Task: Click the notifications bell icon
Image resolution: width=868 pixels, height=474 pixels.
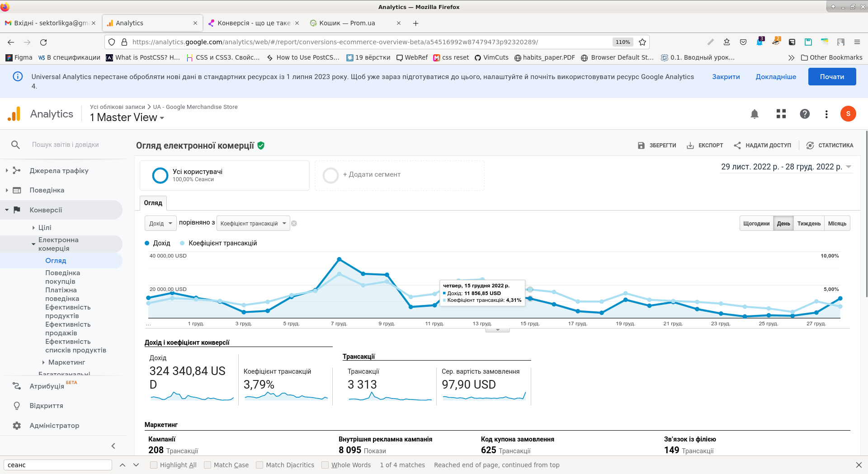Action: pos(754,114)
